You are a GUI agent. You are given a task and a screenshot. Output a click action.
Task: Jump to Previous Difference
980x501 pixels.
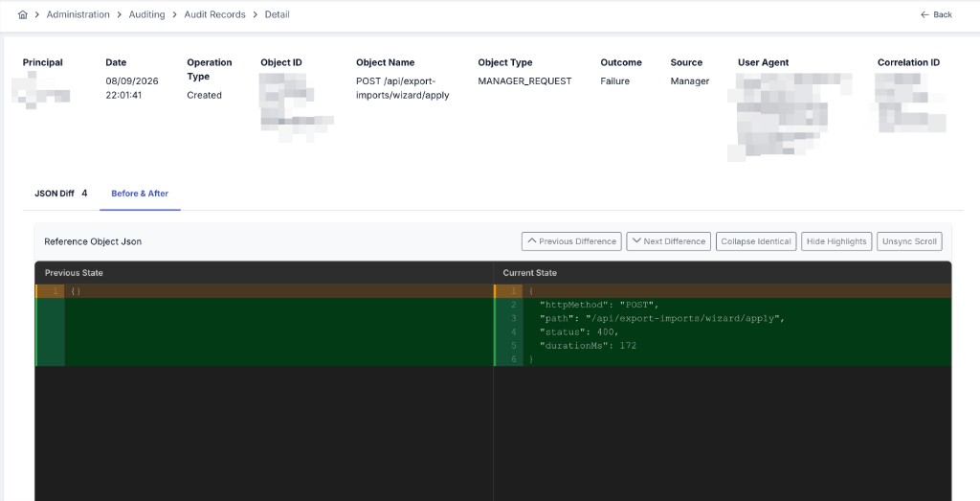571,241
